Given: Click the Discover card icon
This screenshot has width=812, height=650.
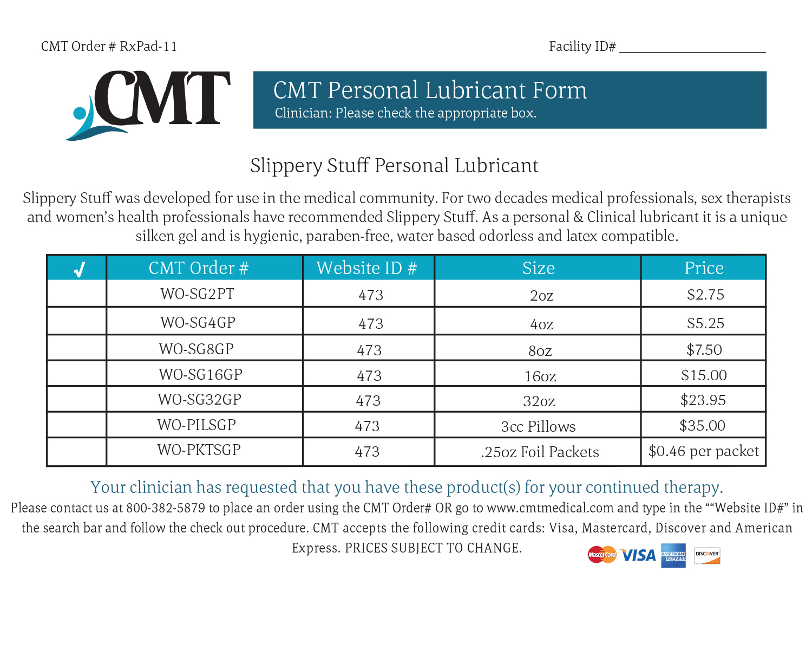Looking at the screenshot, I should point(707,555).
